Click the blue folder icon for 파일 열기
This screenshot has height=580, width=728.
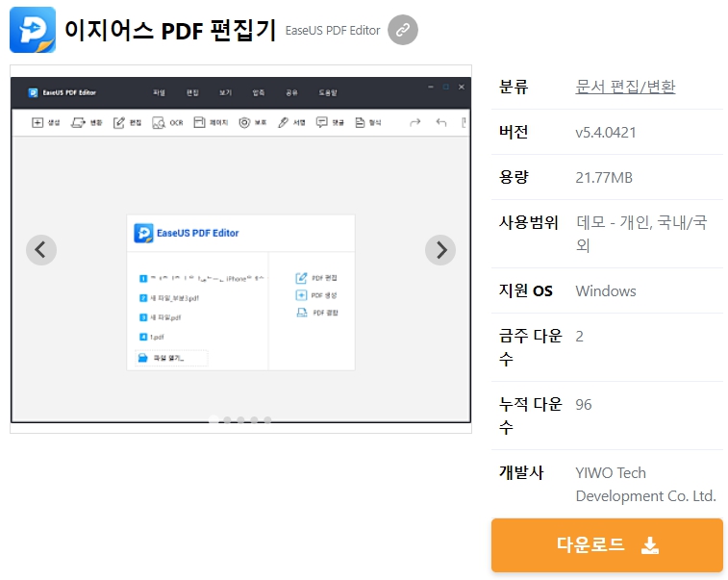tap(143, 358)
